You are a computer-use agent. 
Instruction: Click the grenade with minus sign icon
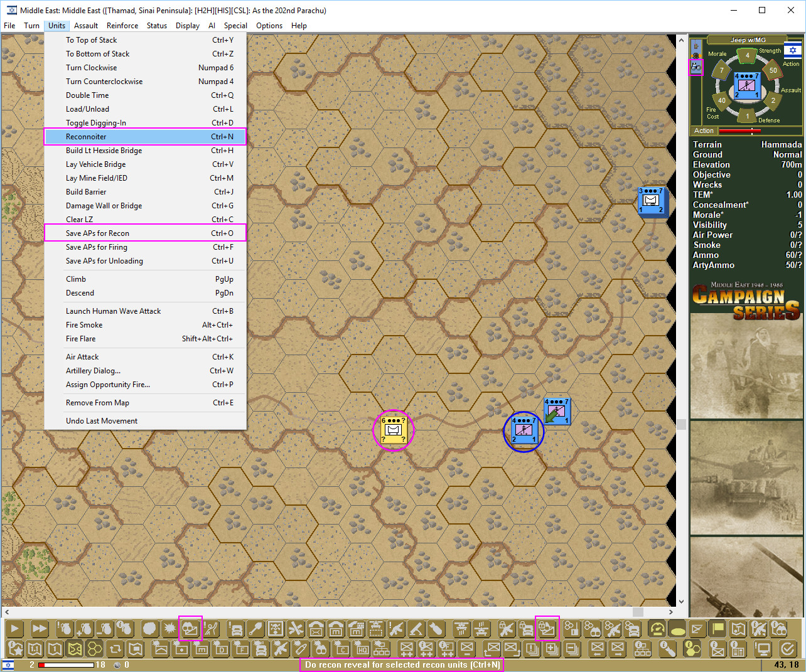coord(105,629)
